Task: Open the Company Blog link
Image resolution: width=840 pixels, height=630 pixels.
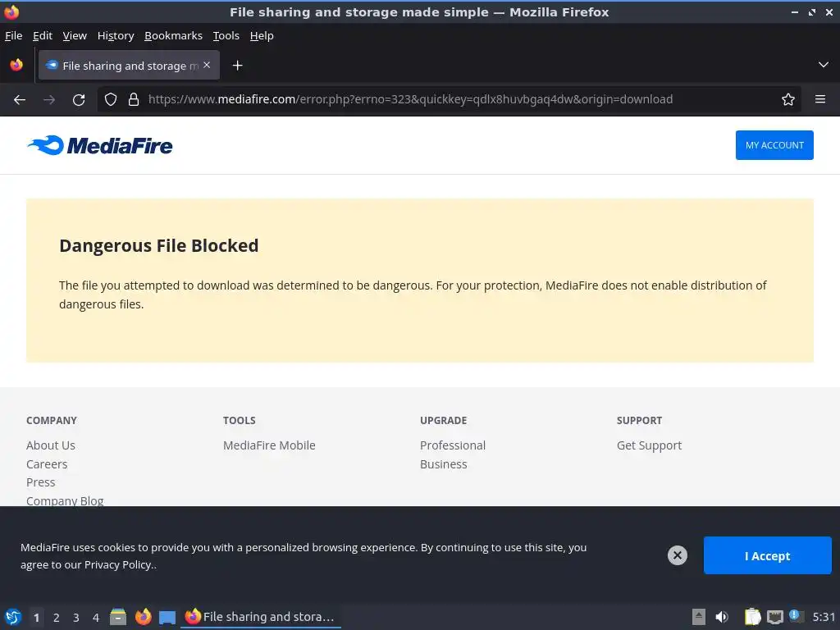Action: click(65, 501)
